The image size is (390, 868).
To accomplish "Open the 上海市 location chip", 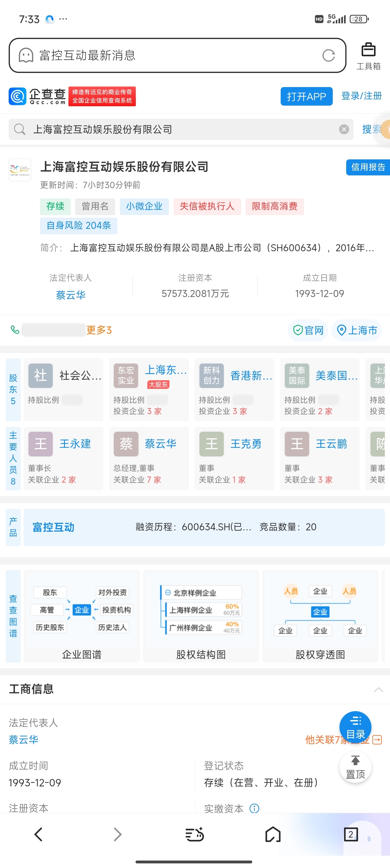I will [356, 330].
